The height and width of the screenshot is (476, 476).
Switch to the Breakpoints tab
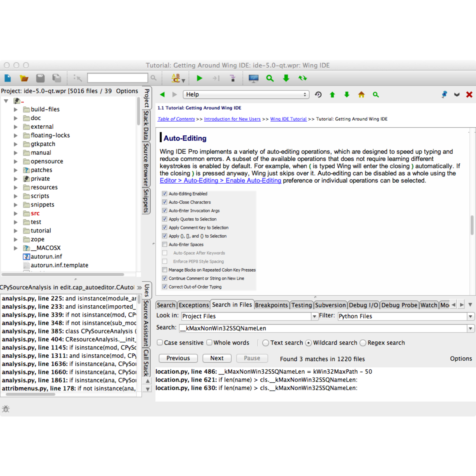tap(271, 305)
